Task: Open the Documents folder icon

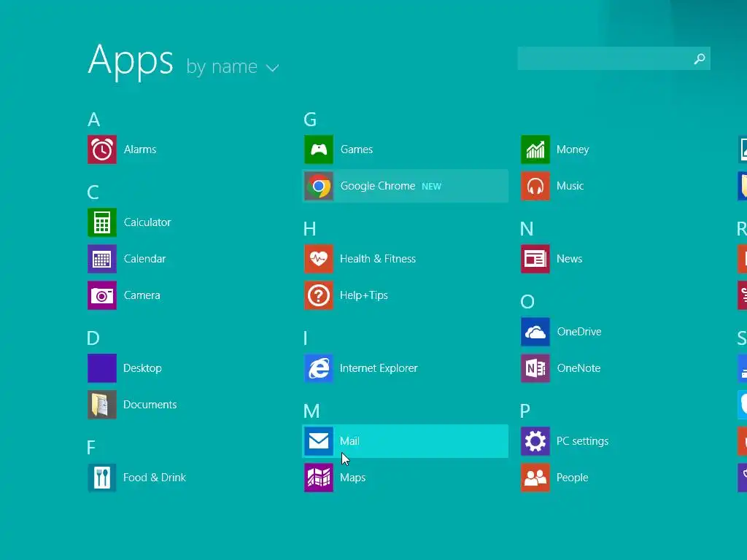Action: coord(102,405)
